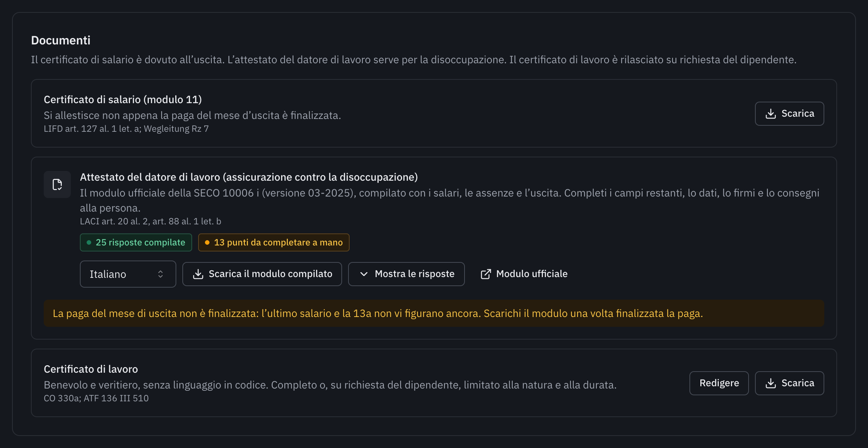Open the Italiano language dropdown

pyautogui.click(x=128, y=274)
